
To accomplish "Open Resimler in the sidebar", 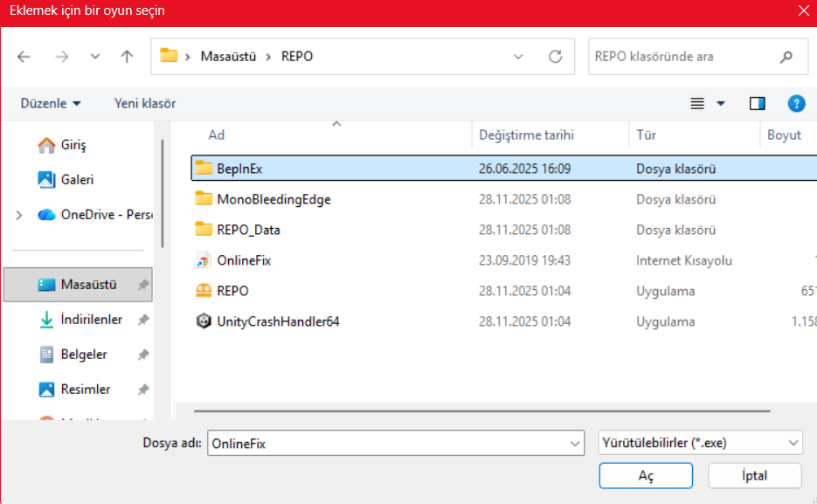I will tap(74, 389).
